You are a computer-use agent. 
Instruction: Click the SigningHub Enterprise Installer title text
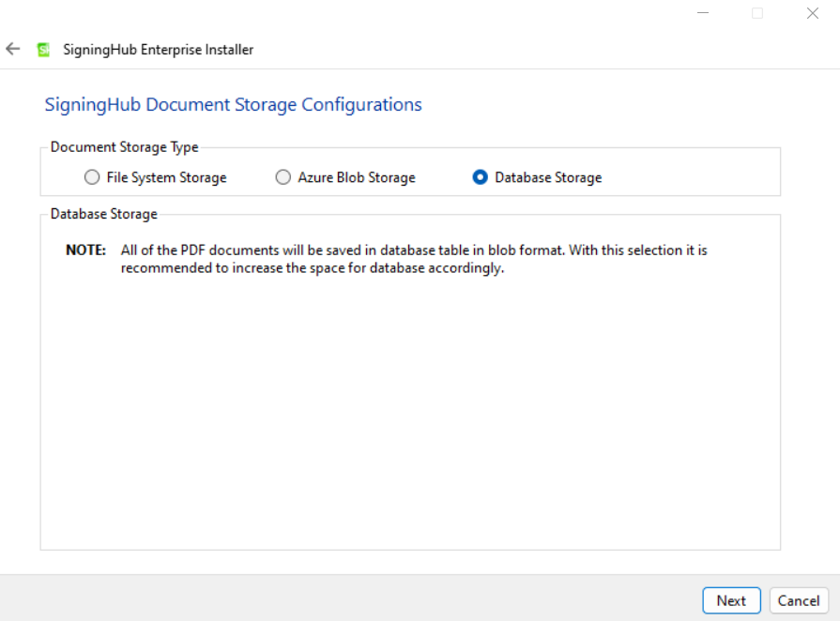click(158, 50)
